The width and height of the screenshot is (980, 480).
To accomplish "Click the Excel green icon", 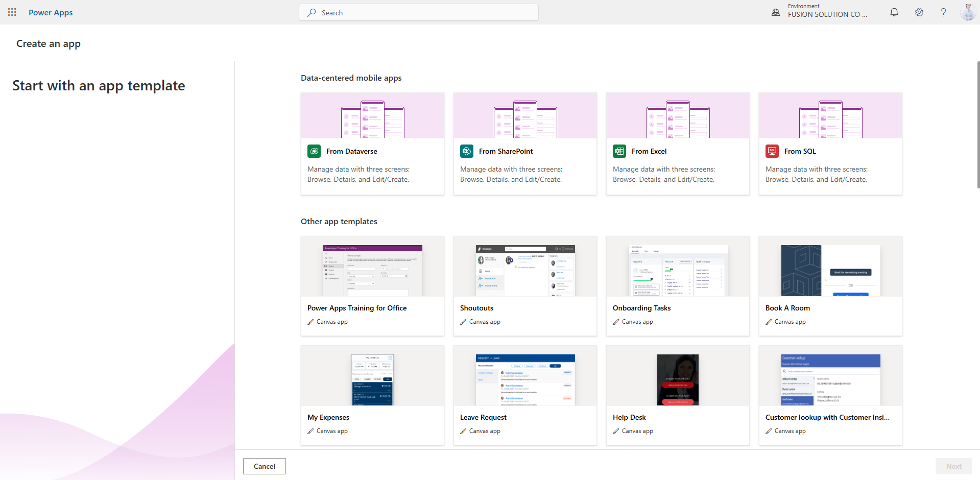I will pos(619,151).
